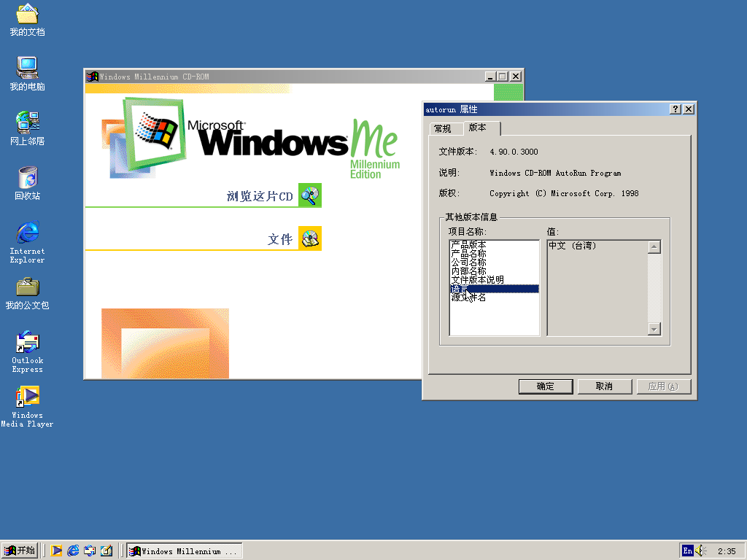Click the value box scrollbar down arrow
The height and width of the screenshot is (560, 747).
point(654,329)
